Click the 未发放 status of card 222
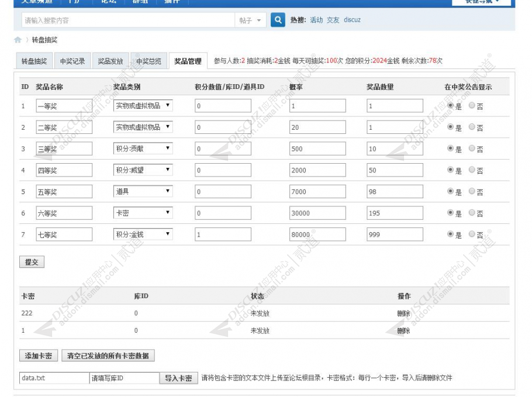 [260, 313]
